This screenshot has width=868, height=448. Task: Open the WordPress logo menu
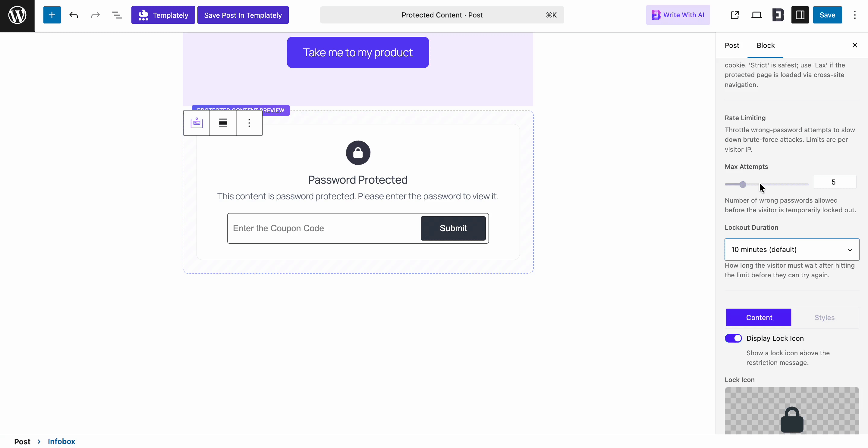17,15
